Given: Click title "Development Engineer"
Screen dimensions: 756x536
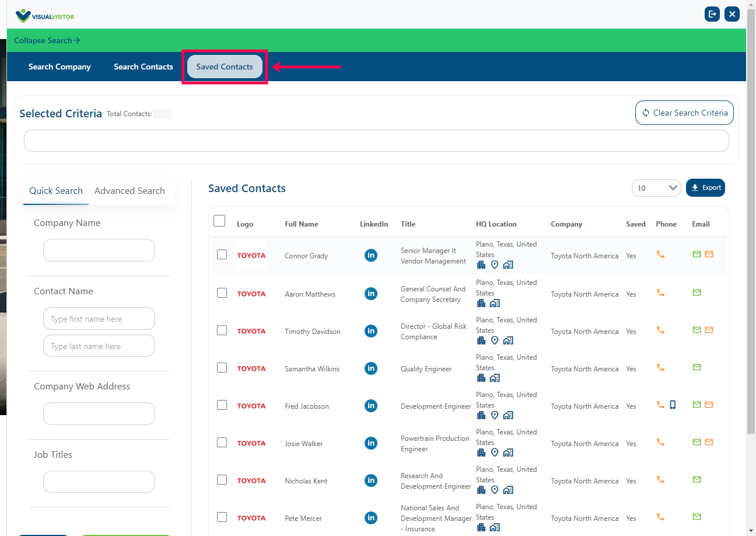Looking at the screenshot, I should coord(436,406).
